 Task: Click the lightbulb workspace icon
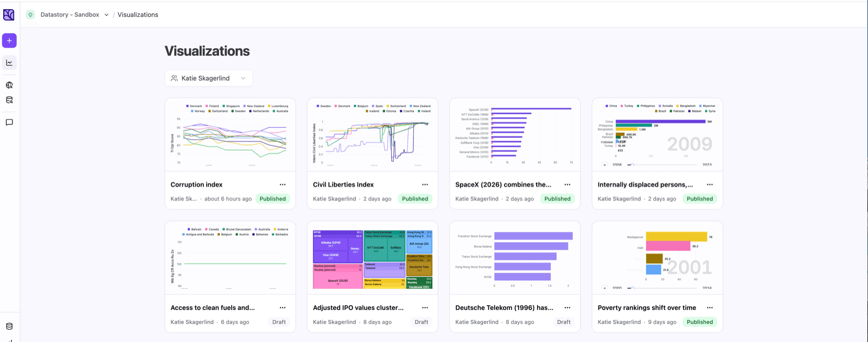click(x=30, y=15)
